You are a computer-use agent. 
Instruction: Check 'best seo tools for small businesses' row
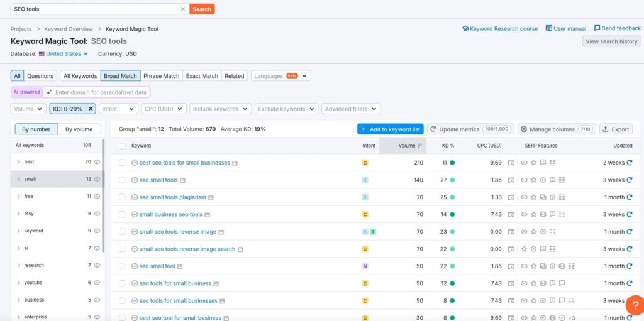(x=122, y=163)
